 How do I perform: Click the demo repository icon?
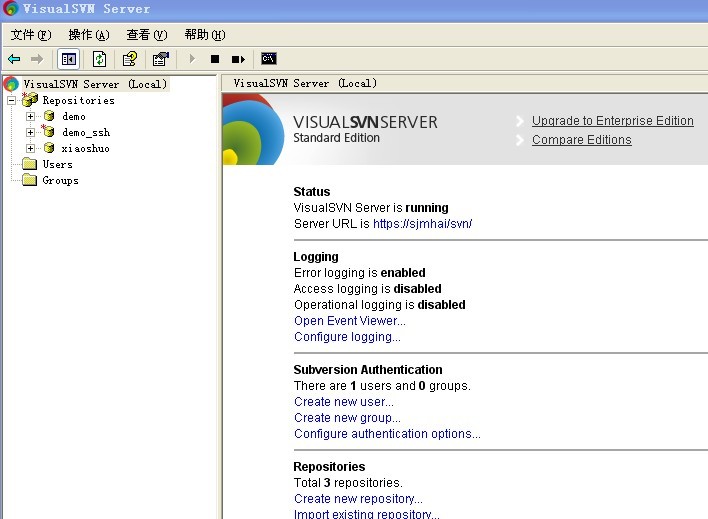click(49, 117)
